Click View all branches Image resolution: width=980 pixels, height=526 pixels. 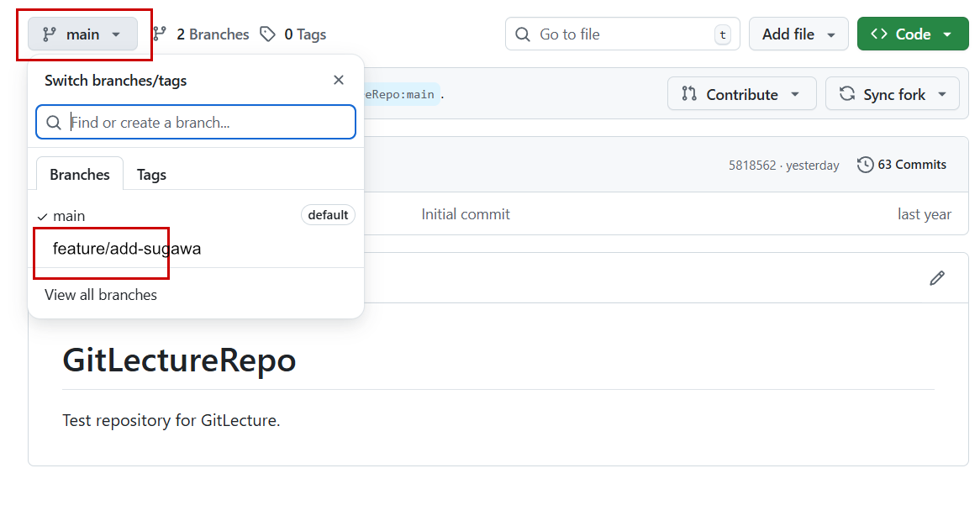(x=101, y=295)
